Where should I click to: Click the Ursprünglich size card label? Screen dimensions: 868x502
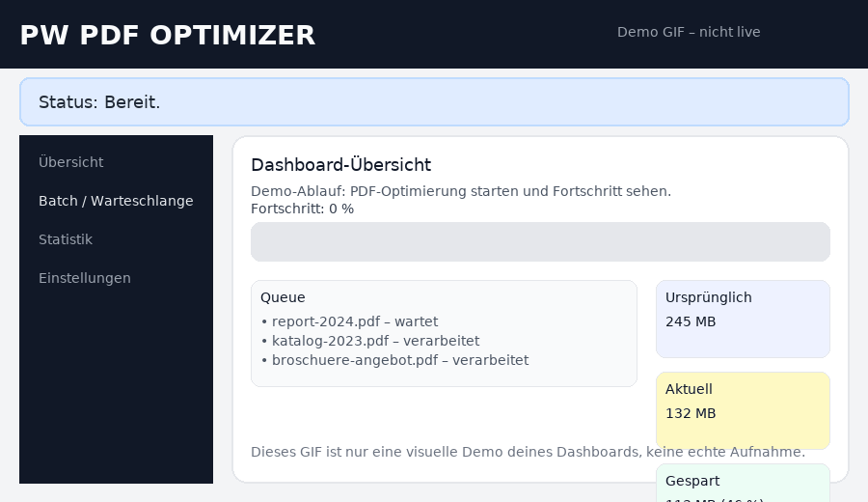click(708, 297)
